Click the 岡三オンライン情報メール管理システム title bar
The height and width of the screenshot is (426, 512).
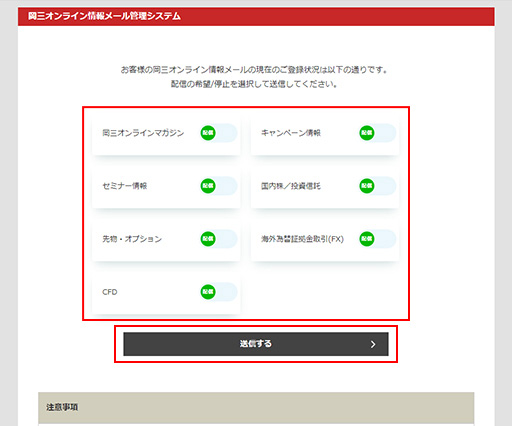click(x=256, y=16)
